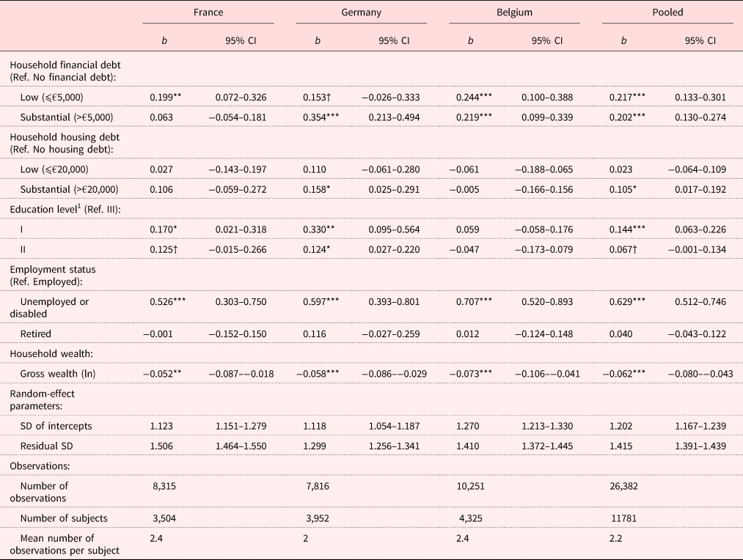Click the Pooled column header
The image size is (743, 560).
667,12
